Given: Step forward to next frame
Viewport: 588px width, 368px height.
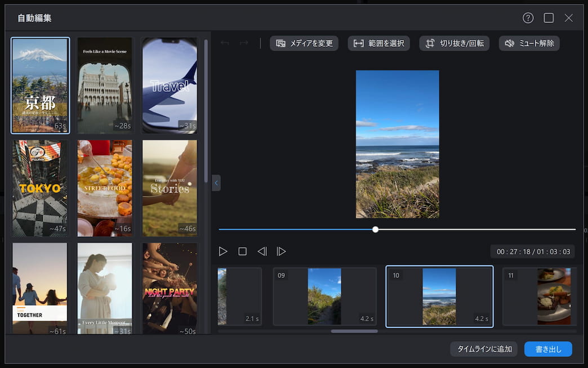Looking at the screenshot, I should pos(281,252).
